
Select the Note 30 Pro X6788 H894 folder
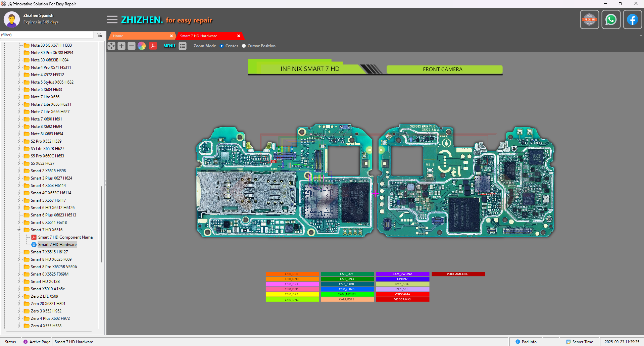tap(52, 53)
